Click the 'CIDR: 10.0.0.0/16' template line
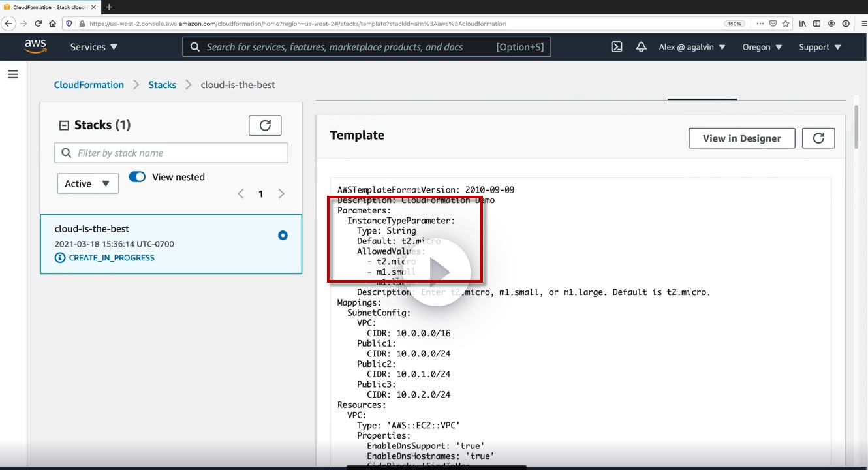The image size is (868, 470). [x=409, y=334]
